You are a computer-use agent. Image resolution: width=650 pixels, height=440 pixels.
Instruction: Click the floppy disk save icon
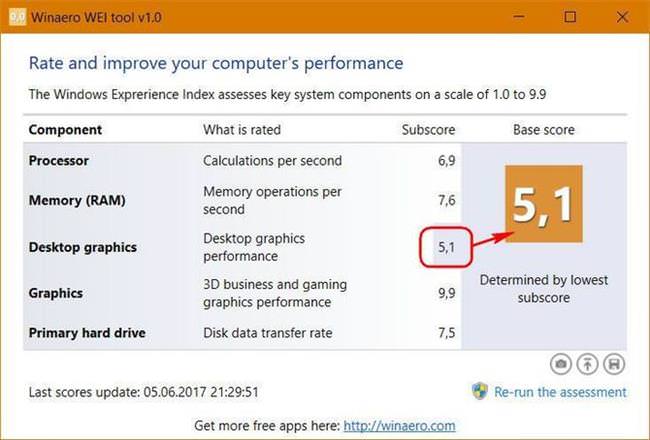click(615, 363)
